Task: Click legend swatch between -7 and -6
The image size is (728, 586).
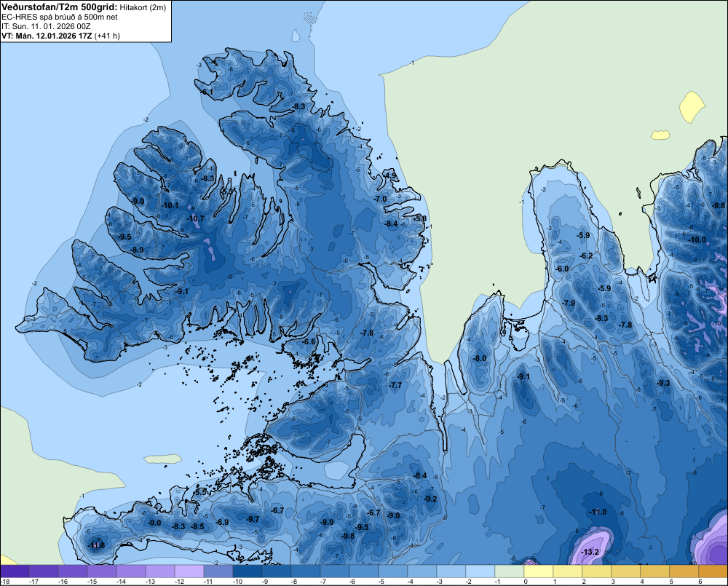Action: tap(335, 571)
